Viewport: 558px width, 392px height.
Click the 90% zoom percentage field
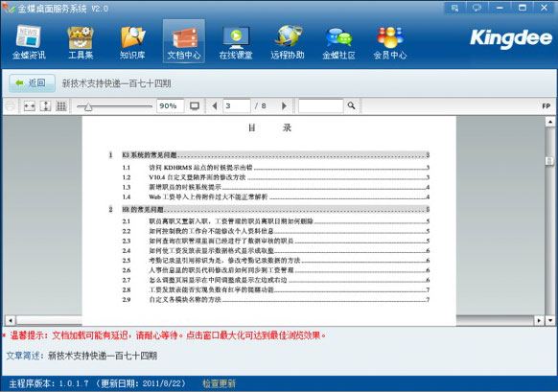(170, 106)
